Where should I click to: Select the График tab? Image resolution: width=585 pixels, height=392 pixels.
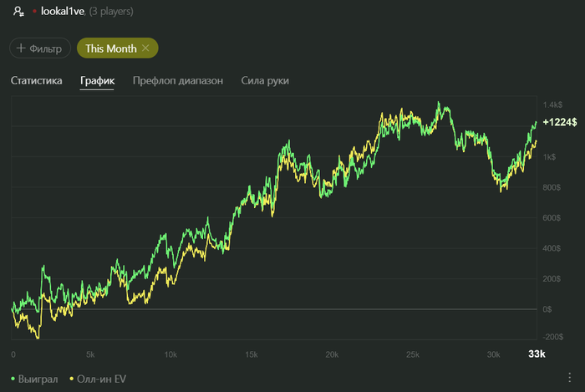[98, 80]
